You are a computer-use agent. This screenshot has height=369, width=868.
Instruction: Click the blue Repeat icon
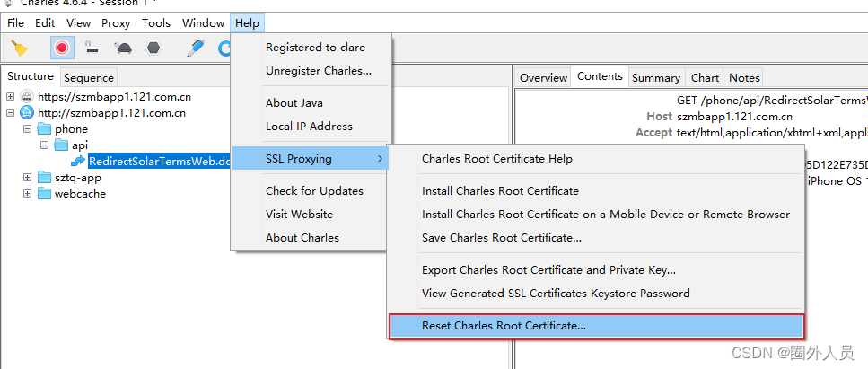[224, 48]
